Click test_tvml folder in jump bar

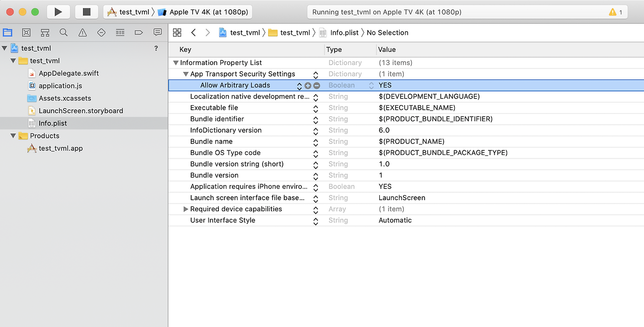[289, 33]
